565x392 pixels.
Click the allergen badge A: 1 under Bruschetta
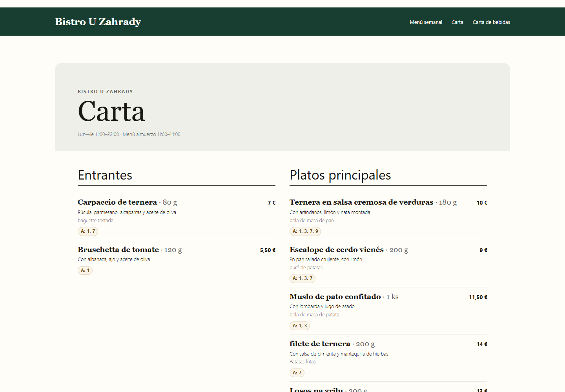tap(85, 270)
